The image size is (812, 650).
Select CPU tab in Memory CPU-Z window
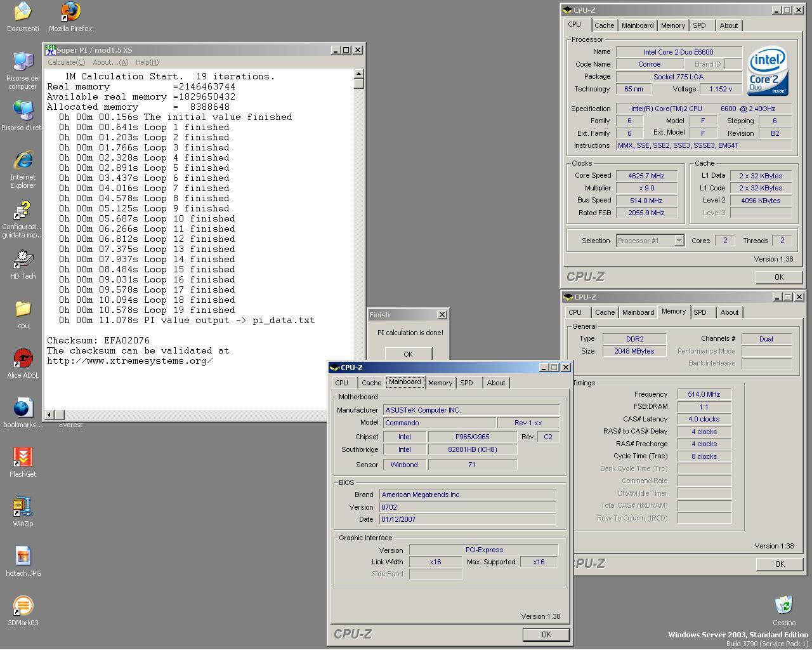tap(575, 312)
